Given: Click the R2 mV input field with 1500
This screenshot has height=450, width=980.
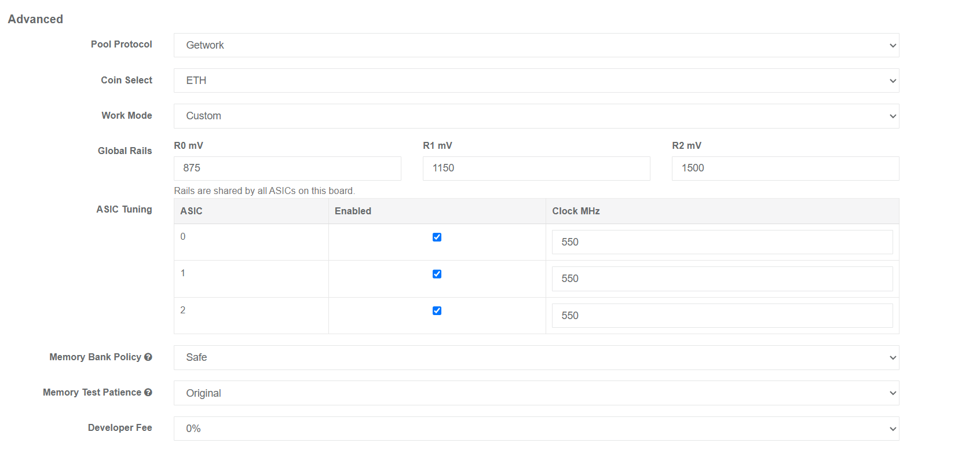Looking at the screenshot, I should click(x=785, y=168).
